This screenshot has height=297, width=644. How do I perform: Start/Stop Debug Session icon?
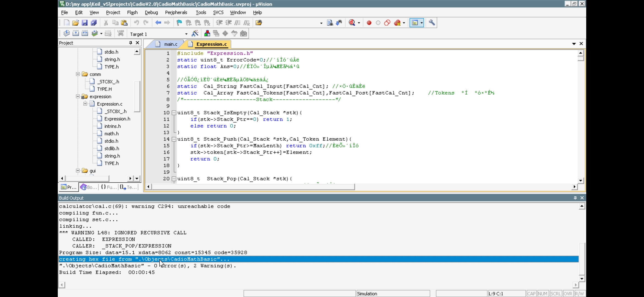click(x=352, y=23)
